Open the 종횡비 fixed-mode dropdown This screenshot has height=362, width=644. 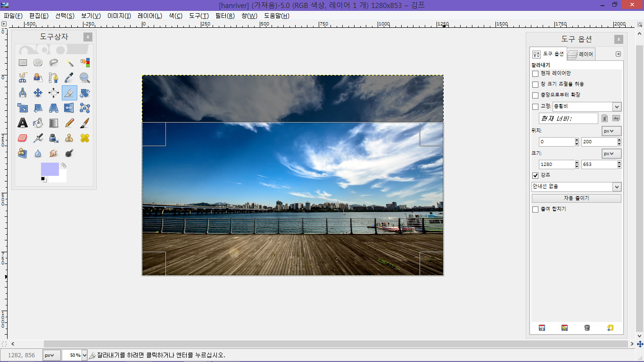click(x=586, y=107)
